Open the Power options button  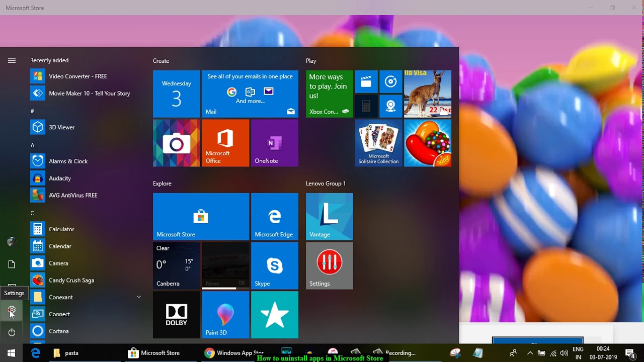[12, 332]
